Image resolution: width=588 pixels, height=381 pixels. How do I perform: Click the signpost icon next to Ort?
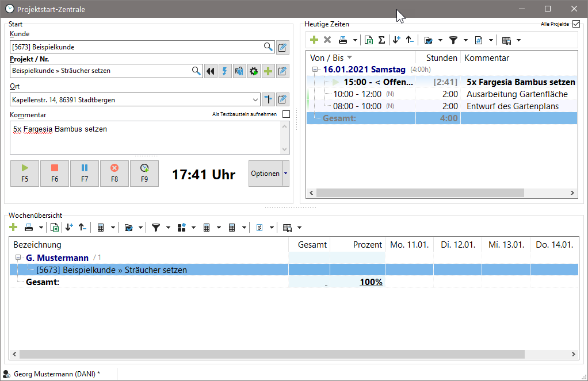point(268,99)
